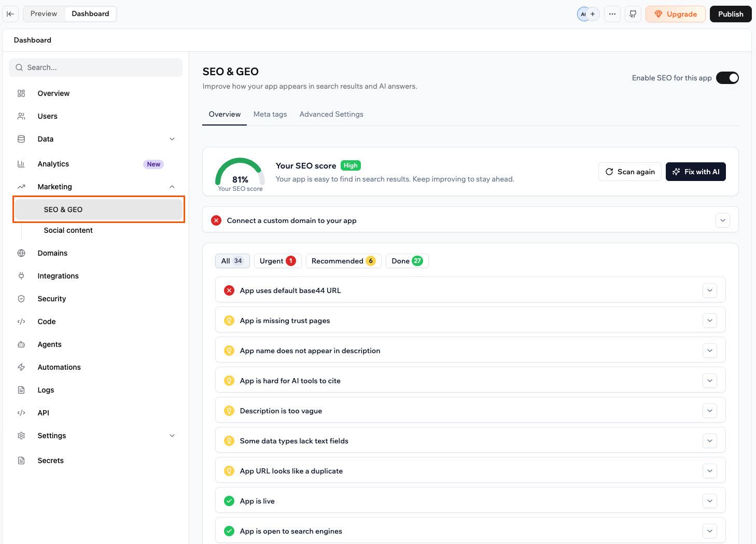Filter issues by Urgent
Screen dimensions: 756x544
277,261
